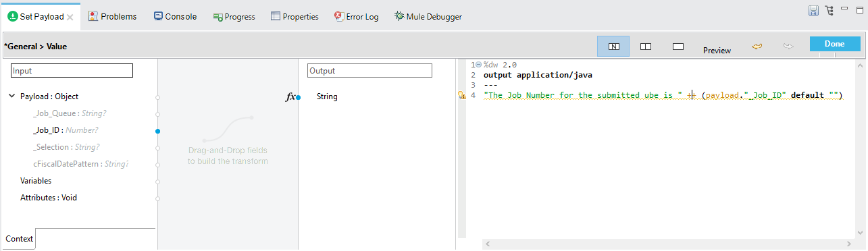Switch to the Problems tab
Screen dimensions: 868x251
pos(112,16)
